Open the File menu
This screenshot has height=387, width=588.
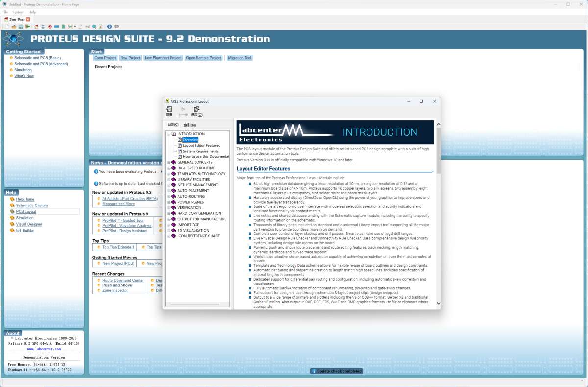(x=5, y=12)
